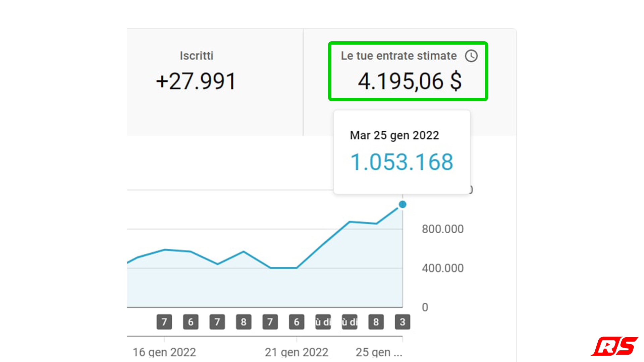This screenshot has height=362, width=644.
Task: Click the tooltip value 1.053.168
Action: click(402, 162)
